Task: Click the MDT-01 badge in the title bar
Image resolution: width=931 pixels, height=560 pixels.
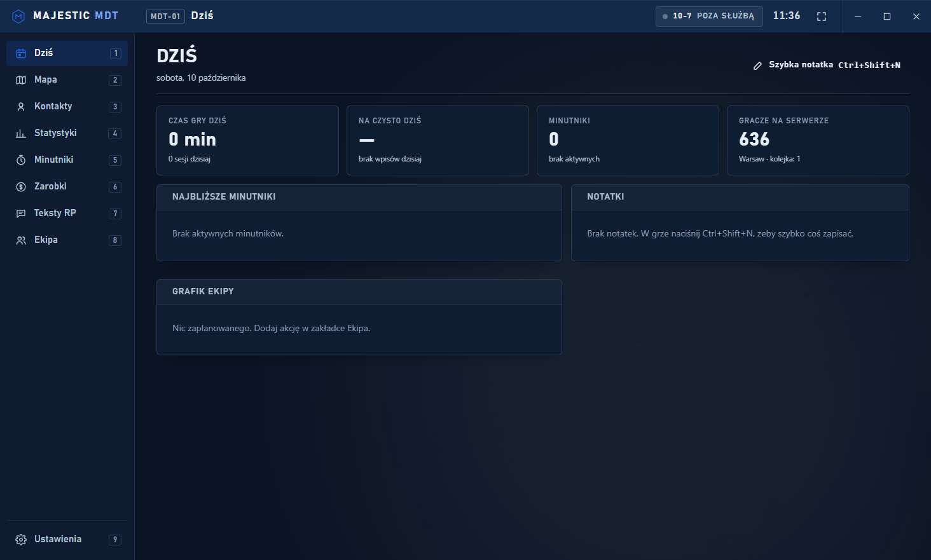Action: tap(165, 16)
